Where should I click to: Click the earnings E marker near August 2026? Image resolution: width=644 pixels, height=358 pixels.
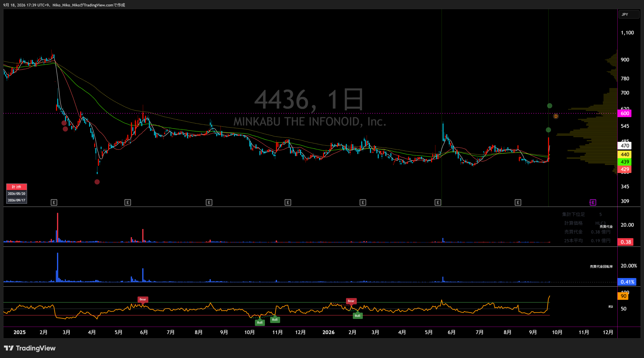(518, 202)
